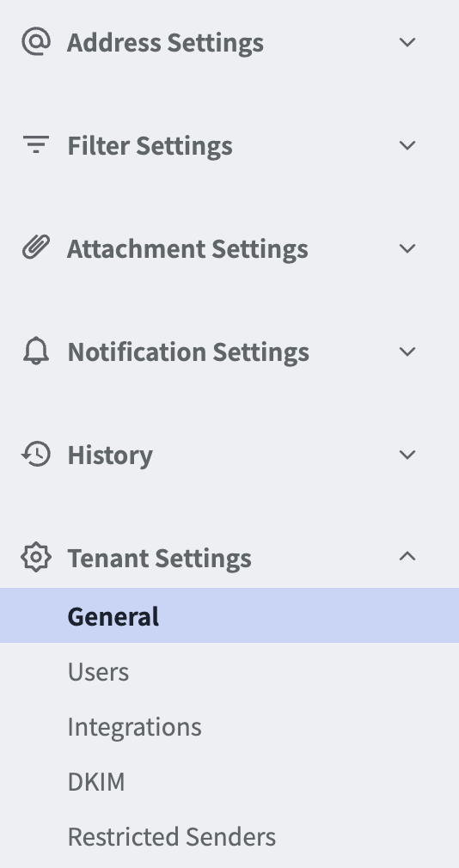
Task: Collapse the Tenant Settings section
Action: (407, 557)
